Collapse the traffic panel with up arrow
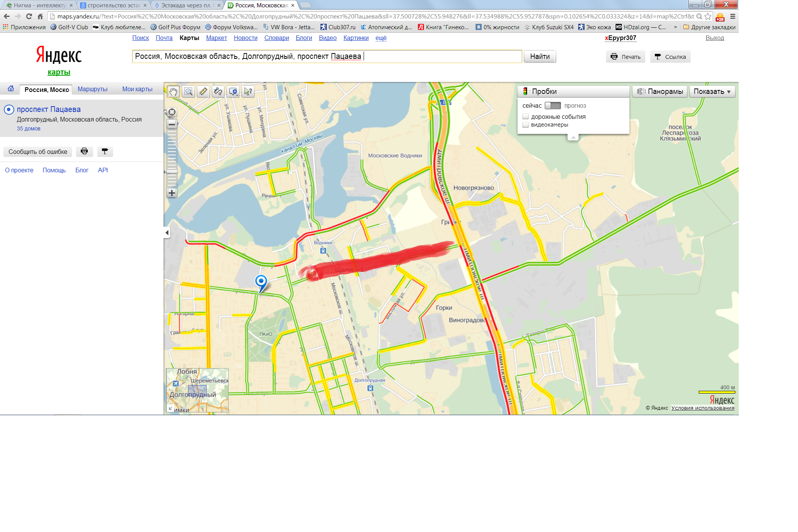The width and height of the screenshot is (798, 532). pos(573,137)
